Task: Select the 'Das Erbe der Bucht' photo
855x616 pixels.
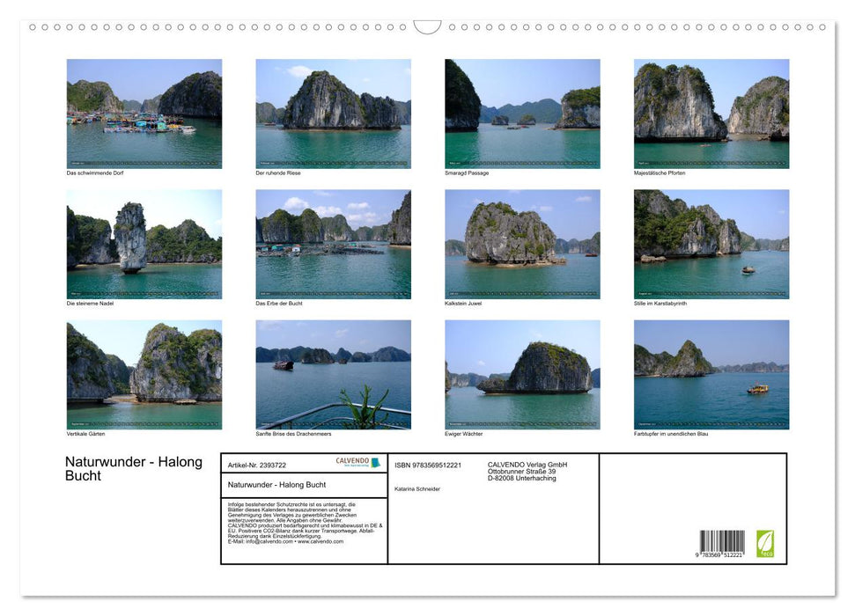Action: pyautogui.click(x=333, y=245)
